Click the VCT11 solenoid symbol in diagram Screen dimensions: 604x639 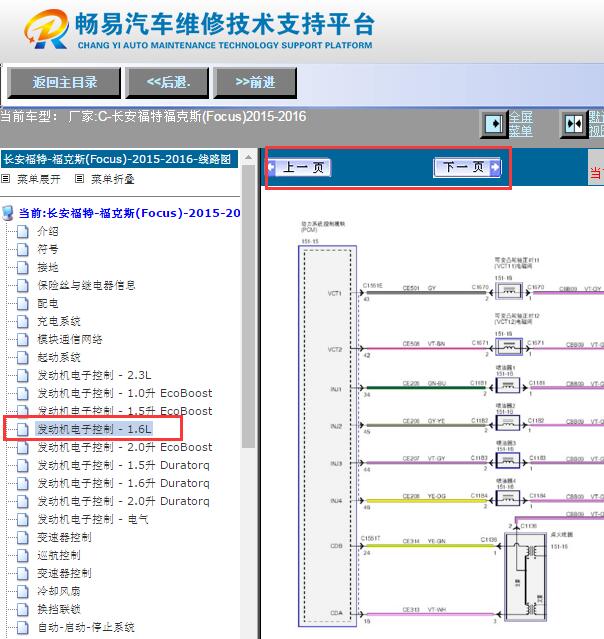click(x=509, y=291)
